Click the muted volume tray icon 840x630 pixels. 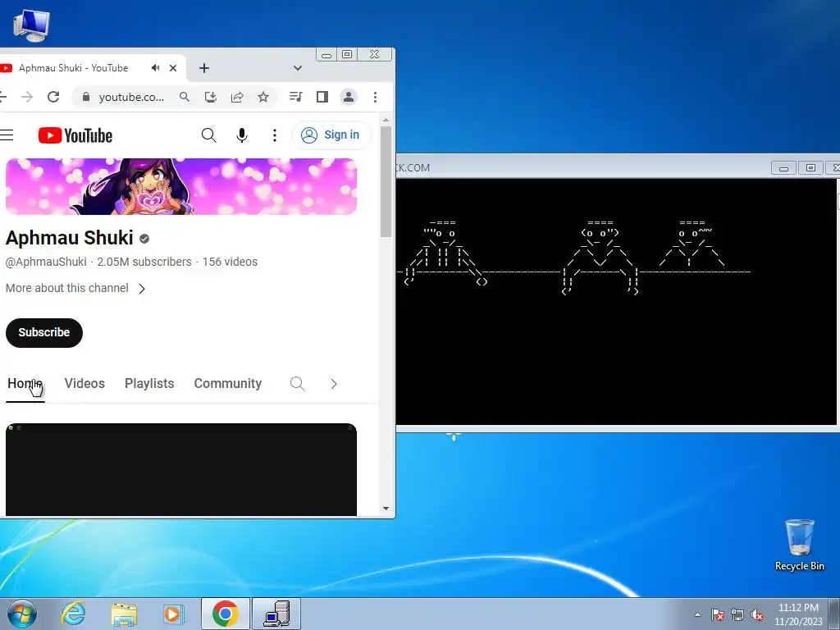757,614
